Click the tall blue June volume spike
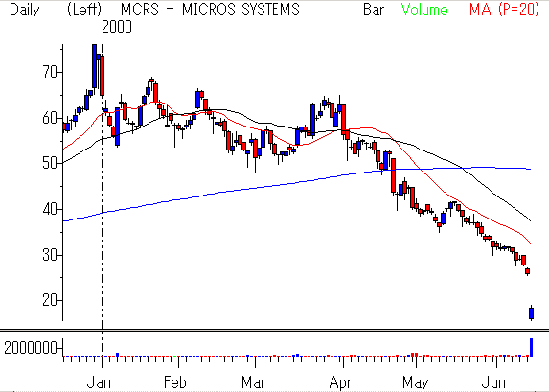The height and width of the screenshot is (392, 549). pos(531,348)
